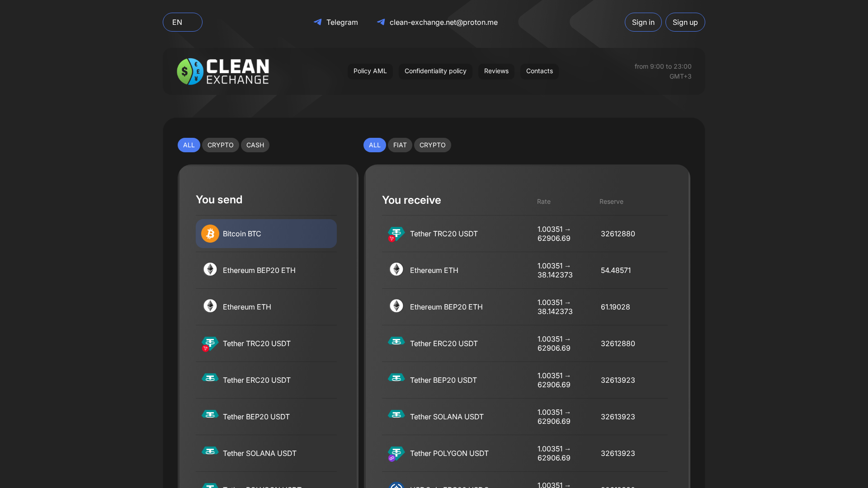This screenshot has width=868, height=488.
Task: Choose Ethereum ETH label in send list
Action: pos(247,307)
